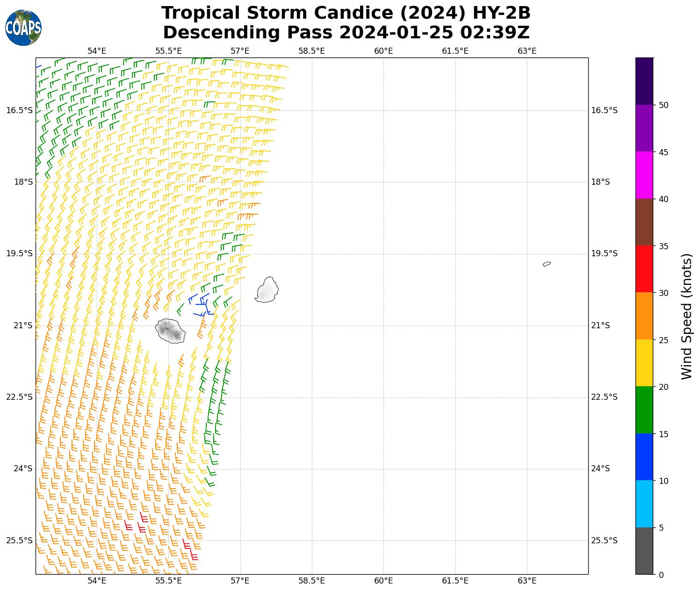This screenshot has height=591, width=700.
Task: Click the COAPS globe logo
Action: click(23, 28)
